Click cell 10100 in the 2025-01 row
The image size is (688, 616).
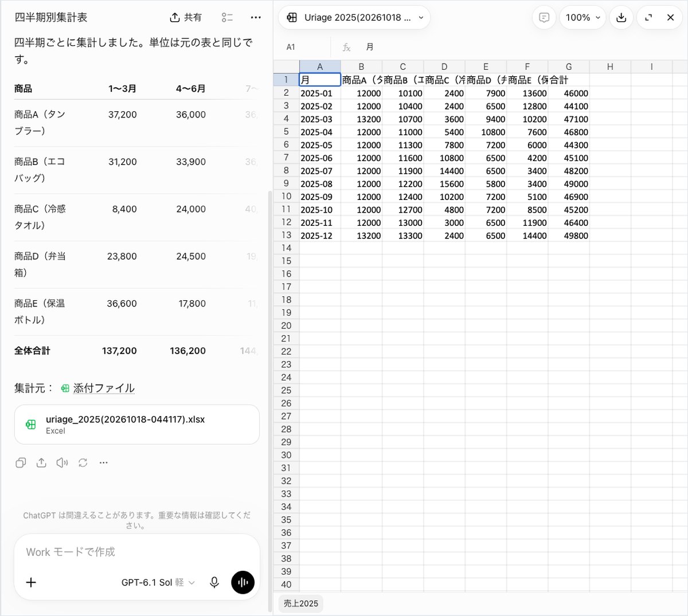coord(403,93)
